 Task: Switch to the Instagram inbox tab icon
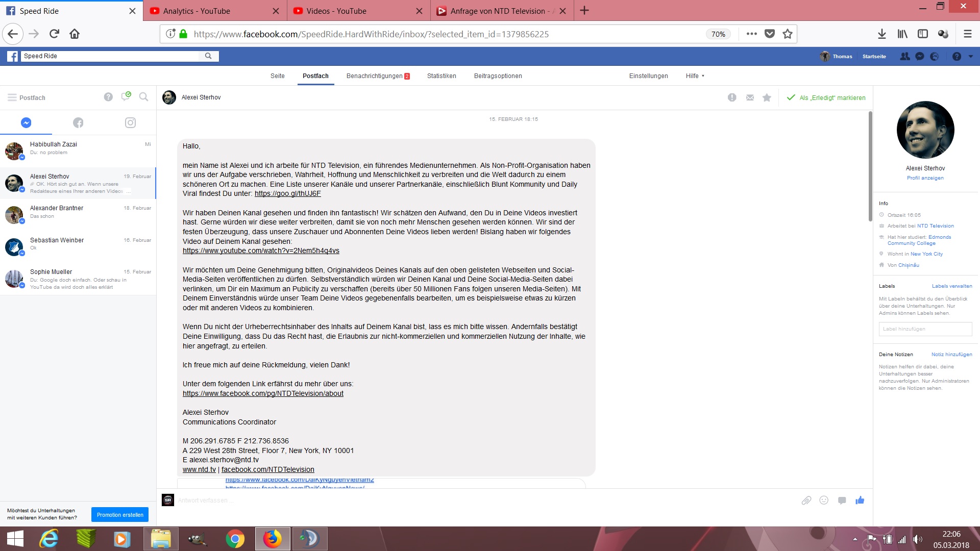(x=130, y=122)
